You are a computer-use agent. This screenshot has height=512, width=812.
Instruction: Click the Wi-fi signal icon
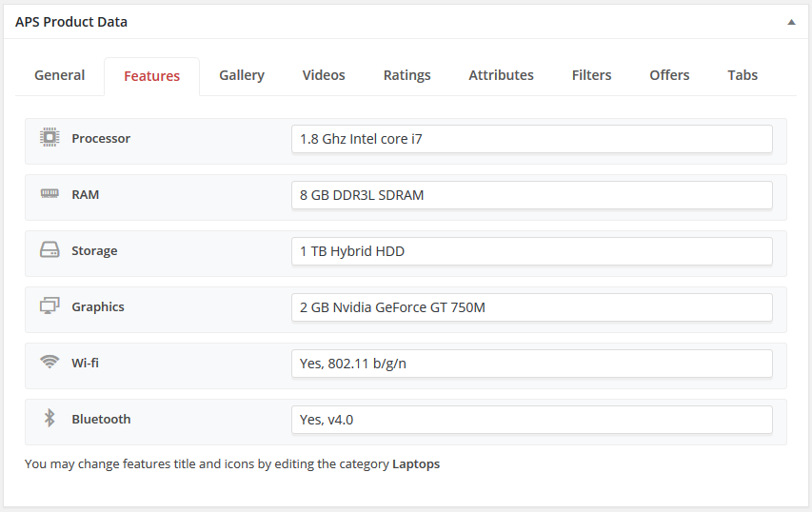(x=50, y=362)
